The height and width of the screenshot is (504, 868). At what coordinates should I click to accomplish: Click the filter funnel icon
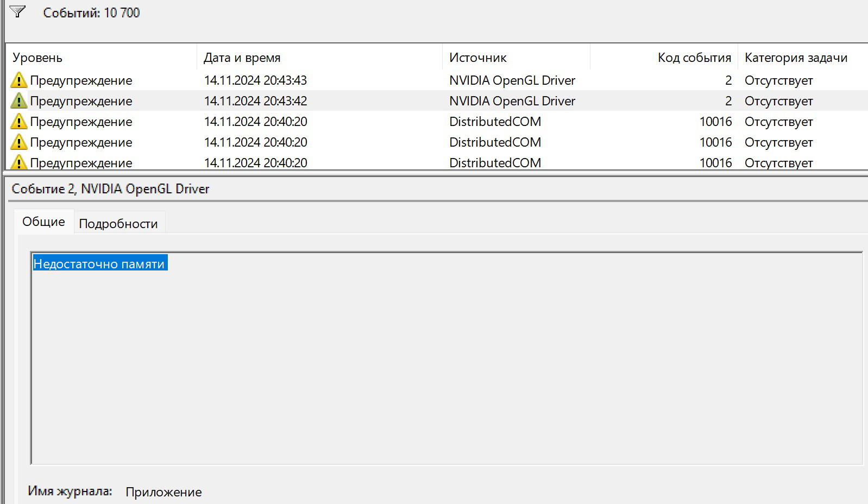tap(18, 11)
